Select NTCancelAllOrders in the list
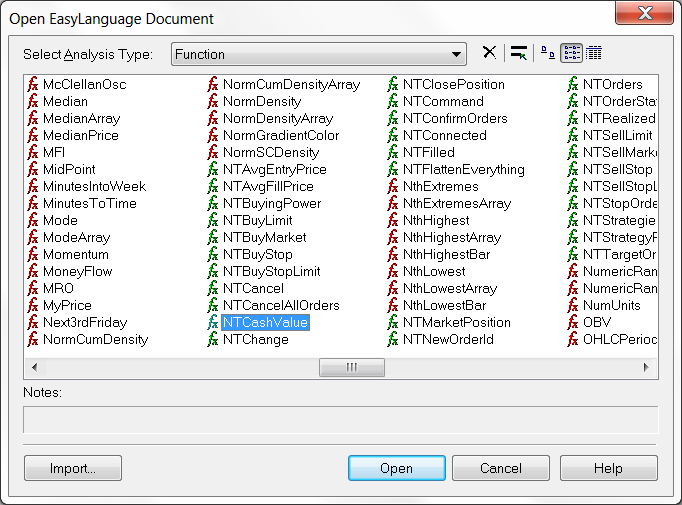The image size is (682, 505). coord(281,305)
